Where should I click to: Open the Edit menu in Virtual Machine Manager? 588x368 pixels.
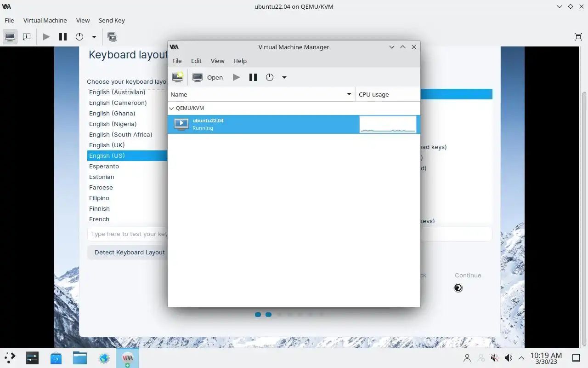click(196, 61)
